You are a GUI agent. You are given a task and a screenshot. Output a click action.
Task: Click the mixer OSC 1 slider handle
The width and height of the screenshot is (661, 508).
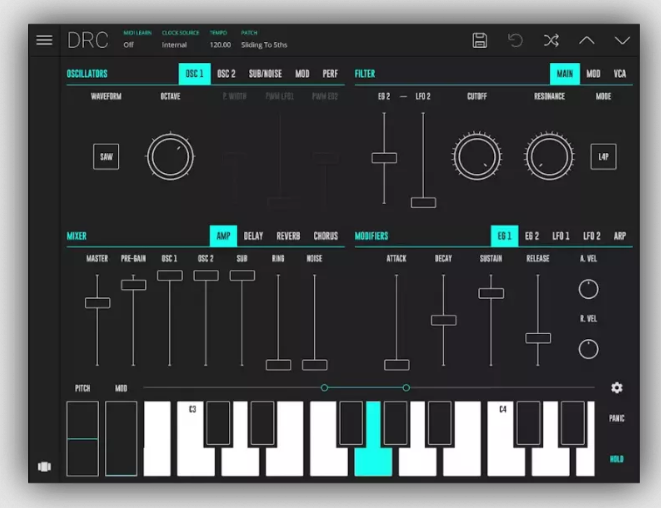[x=170, y=276]
